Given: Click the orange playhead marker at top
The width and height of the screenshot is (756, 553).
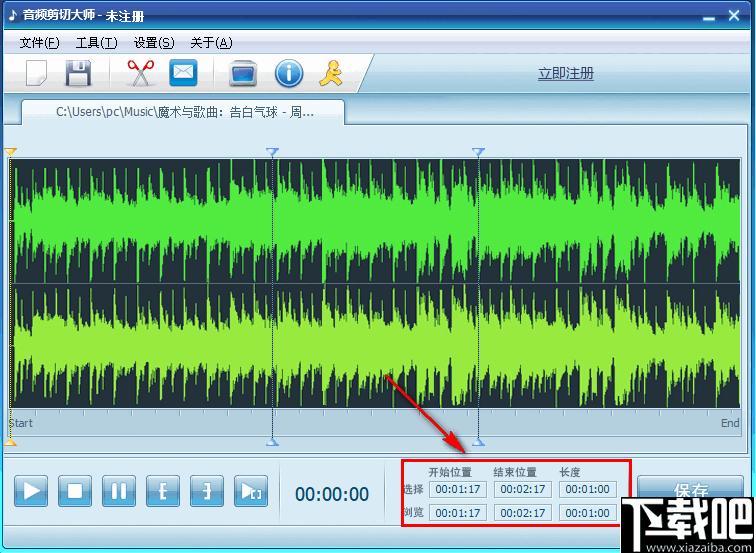Looking at the screenshot, I should coord(10,152).
